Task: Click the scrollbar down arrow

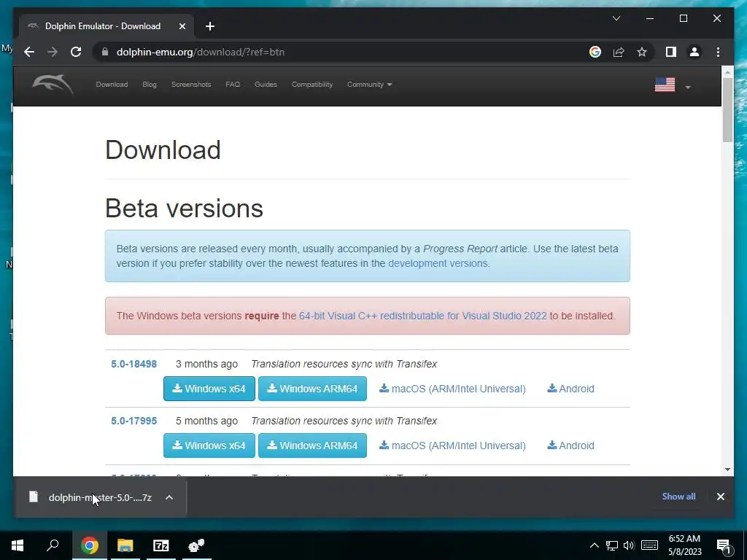Action: coord(727,470)
